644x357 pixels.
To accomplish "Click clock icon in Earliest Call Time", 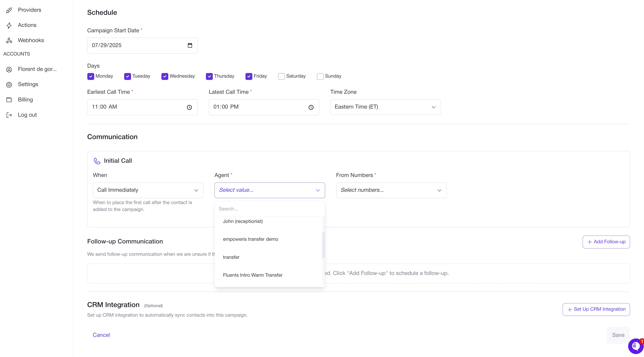I will click(x=189, y=107).
